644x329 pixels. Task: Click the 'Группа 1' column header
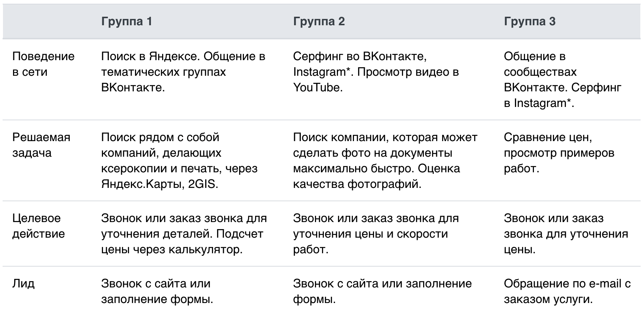point(126,21)
